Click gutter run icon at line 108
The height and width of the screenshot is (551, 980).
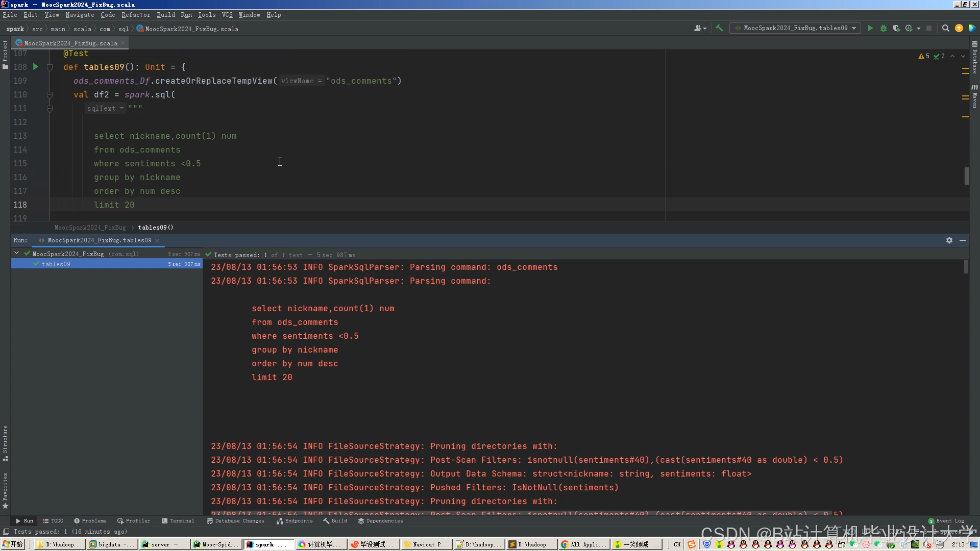(36, 67)
